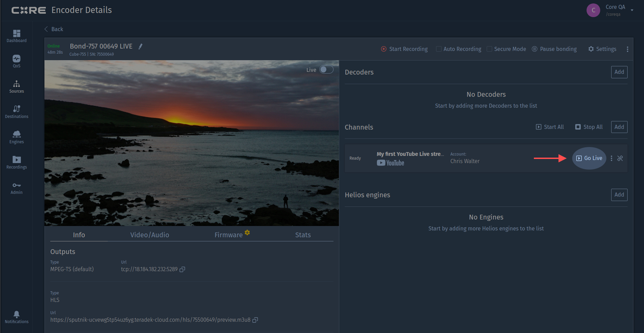Screen dimensions: 644x333
Task: Enable the Secure Mode checkbox
Action: coord(489,49)
